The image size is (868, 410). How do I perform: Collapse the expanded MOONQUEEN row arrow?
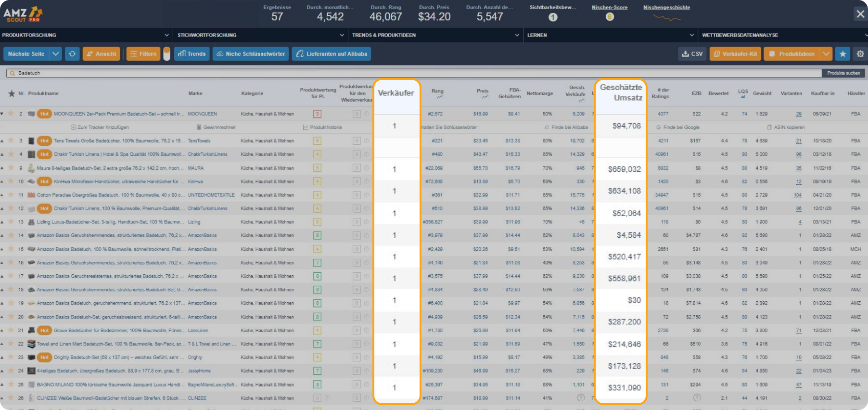2,114
